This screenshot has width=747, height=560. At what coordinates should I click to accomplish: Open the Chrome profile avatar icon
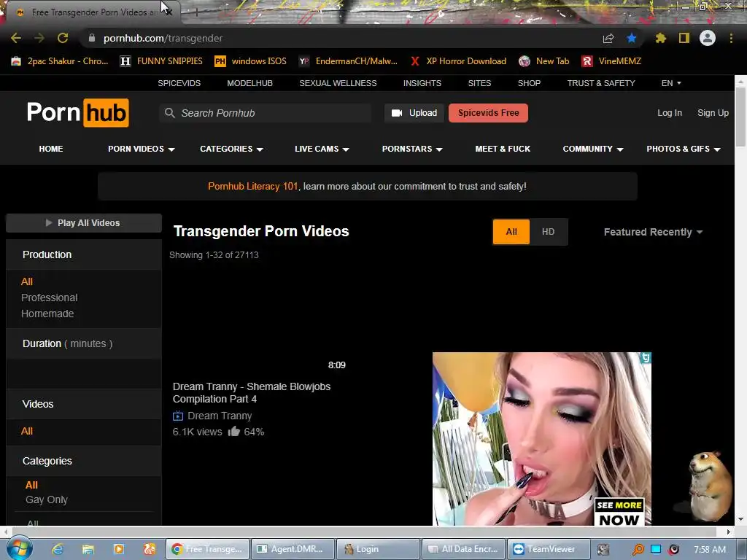[x=708, y=38]
